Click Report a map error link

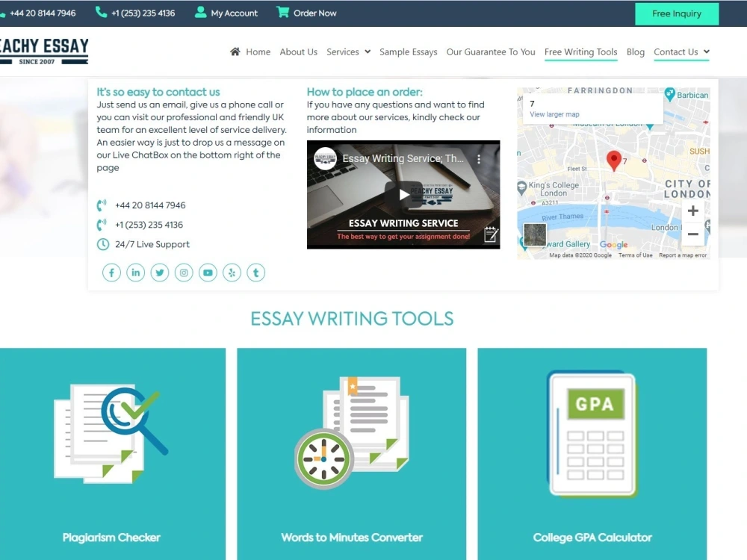click(x=683, y=255)
